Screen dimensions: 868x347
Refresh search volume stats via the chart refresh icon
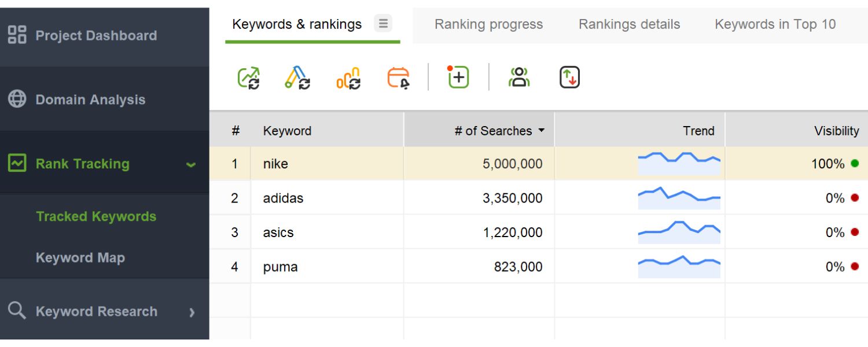346,78
